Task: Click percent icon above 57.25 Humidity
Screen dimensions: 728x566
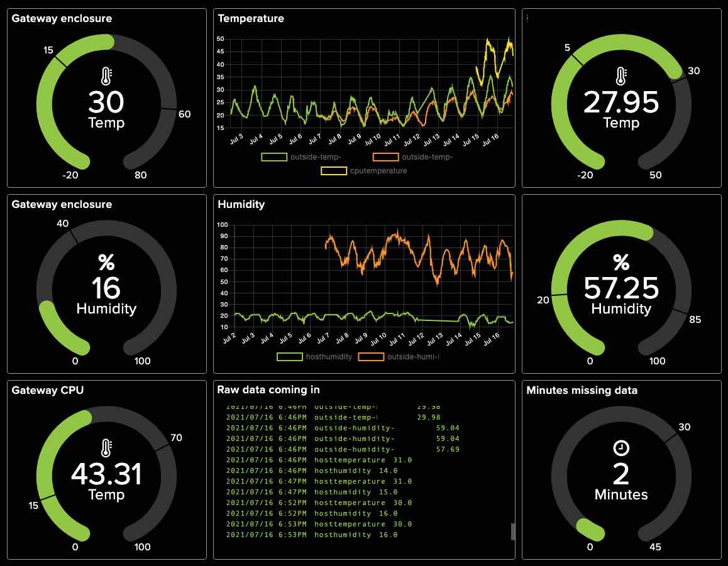Action: click(621, 263)
